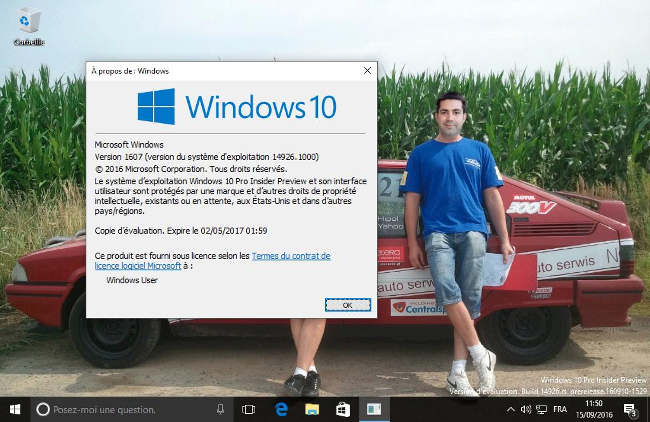Open the Action Center notifications icon
The width and height of the screenshot is (650, 422).
click(x=631, y=409)
